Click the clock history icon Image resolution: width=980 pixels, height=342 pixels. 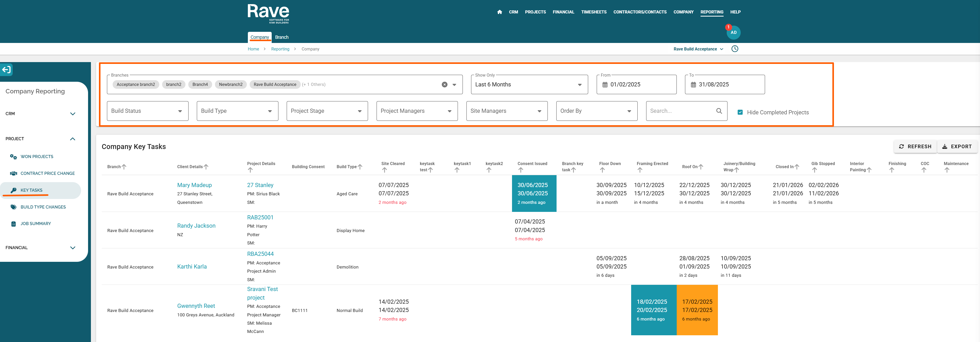point(735,49)
